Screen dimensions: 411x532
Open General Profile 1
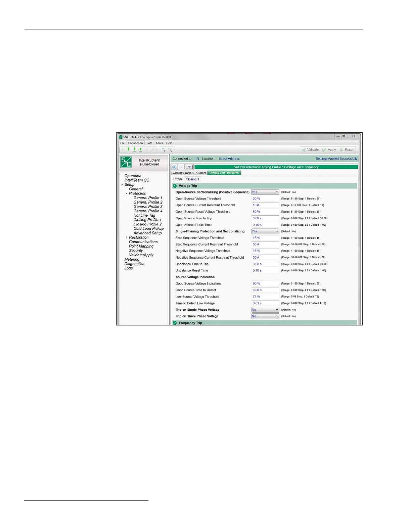click(x=148, y=198)
